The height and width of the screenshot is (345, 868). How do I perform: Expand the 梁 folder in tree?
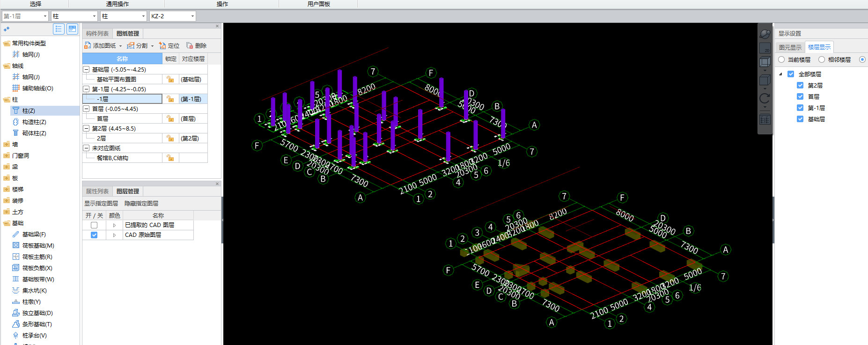[x=6, y=167]
